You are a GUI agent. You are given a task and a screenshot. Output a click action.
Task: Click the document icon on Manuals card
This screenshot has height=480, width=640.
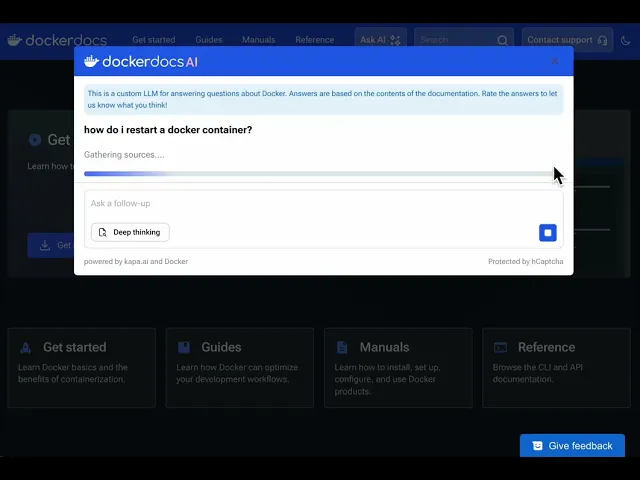click(x=342, y=347)
